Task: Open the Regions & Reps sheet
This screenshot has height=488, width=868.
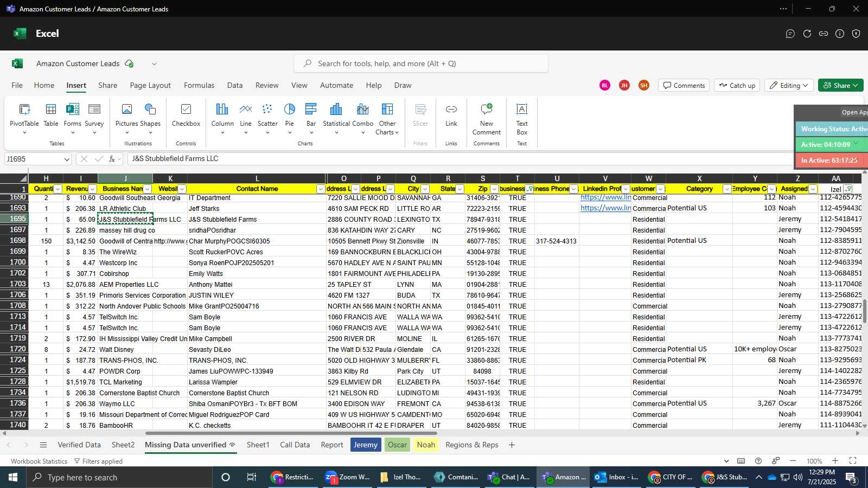Action: (472, 445)
